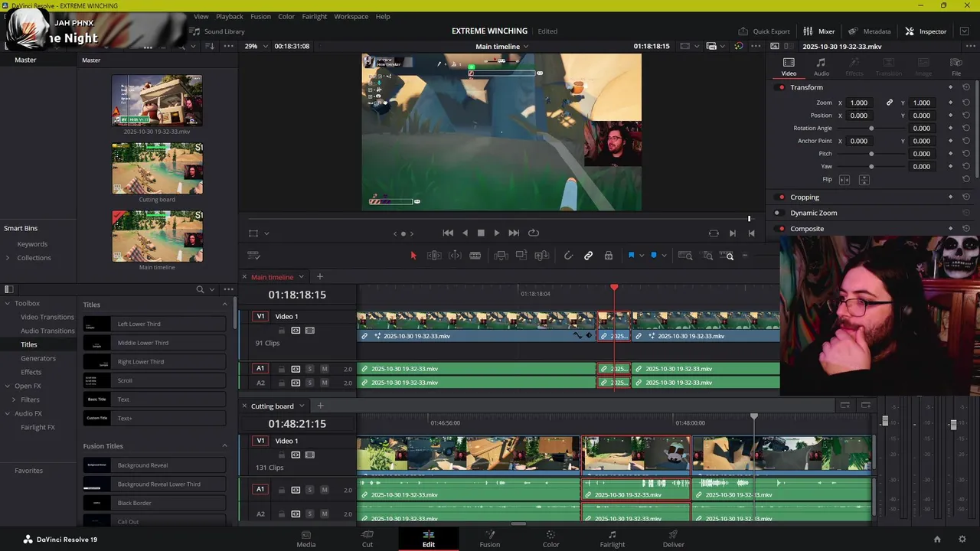Collapse the Toolbox tree

[8, 303]
